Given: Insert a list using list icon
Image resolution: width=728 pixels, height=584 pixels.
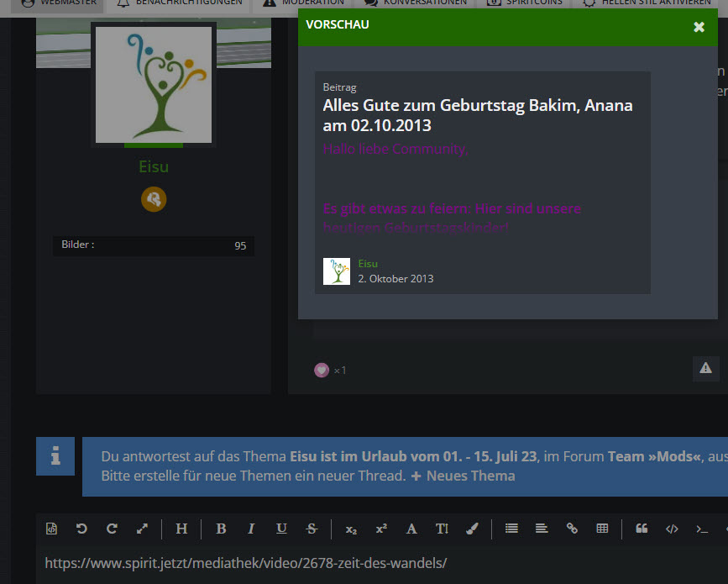Looking at the screenshot, I should pos(511,529).
